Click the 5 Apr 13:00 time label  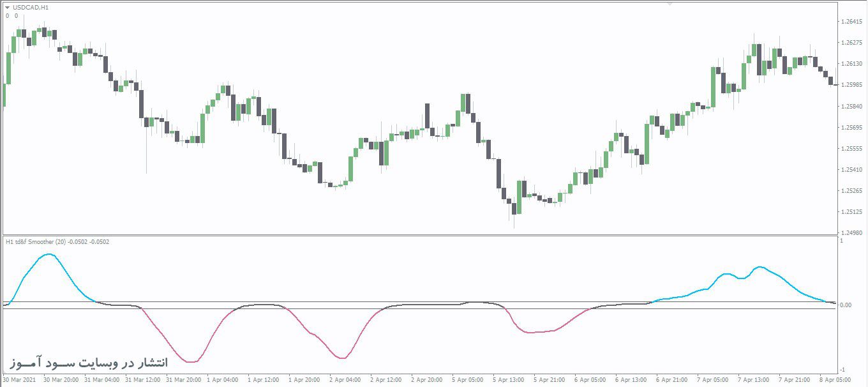coord(509,379)
